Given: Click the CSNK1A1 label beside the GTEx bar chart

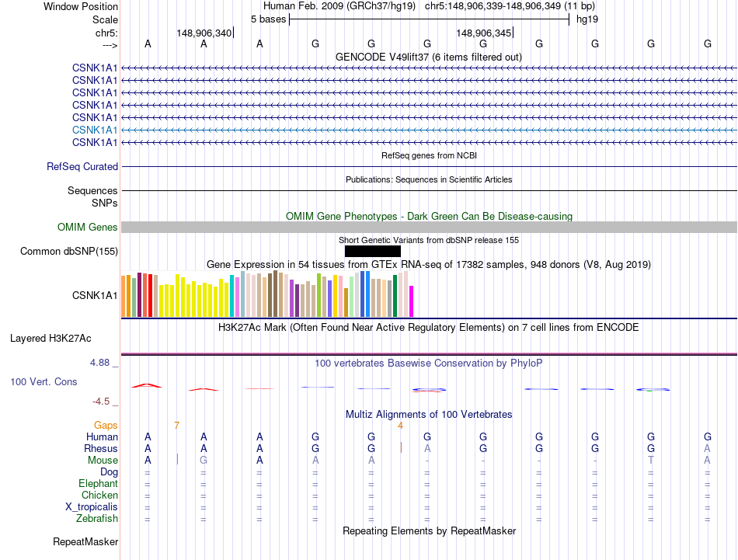Looking at the screenshot, I should pos(95,295).
